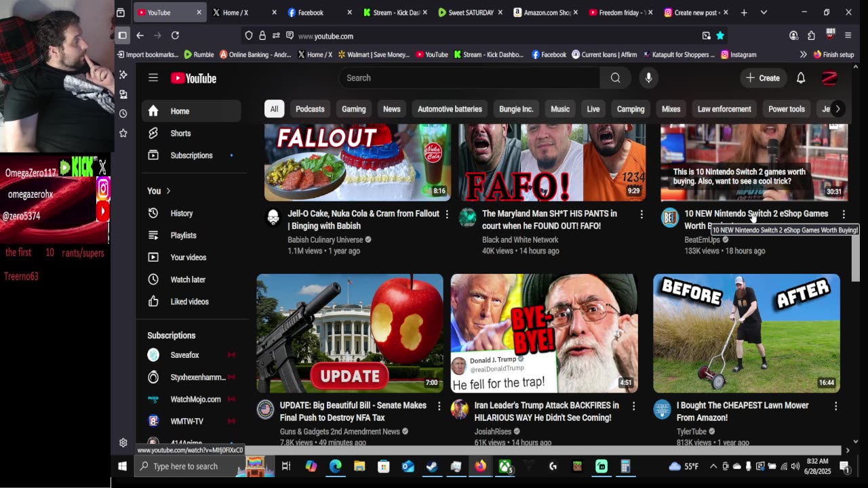Image resolution: width=868 pixels, height=488 pixels.
Task: Open the list all tabs dropdown
Action: 764,12
